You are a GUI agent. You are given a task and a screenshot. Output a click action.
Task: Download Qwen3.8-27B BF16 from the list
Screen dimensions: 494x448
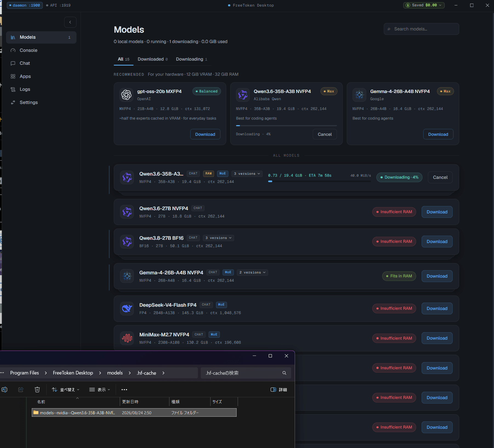coord(437,241)
